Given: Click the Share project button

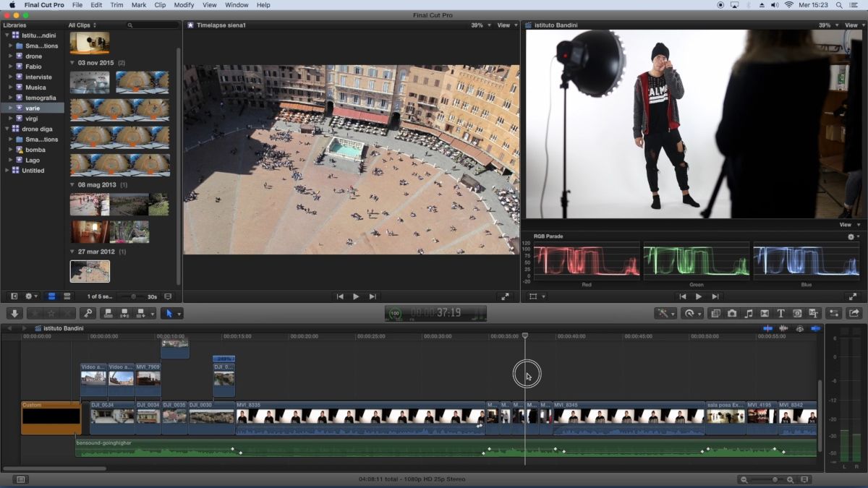Looking at the screenshot, I should tap(854, 314).
